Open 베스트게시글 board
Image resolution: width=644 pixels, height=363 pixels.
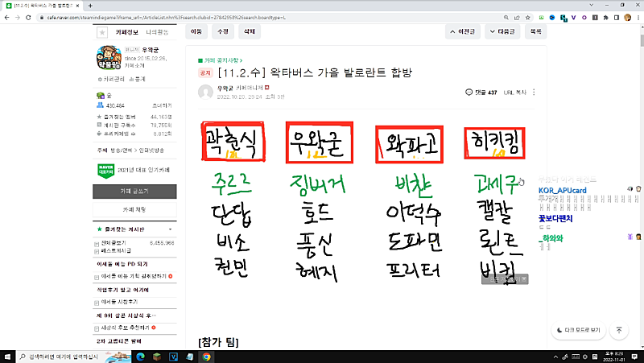pos(116,250)
